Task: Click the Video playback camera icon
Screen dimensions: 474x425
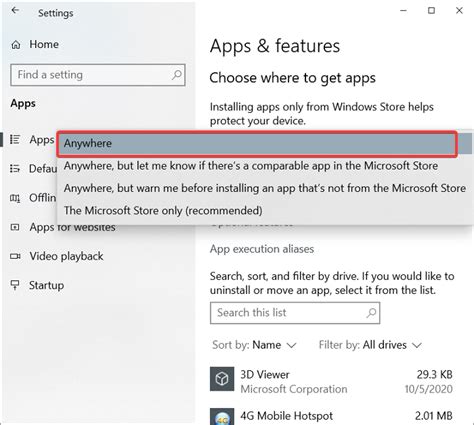Action: click(15, 256)
